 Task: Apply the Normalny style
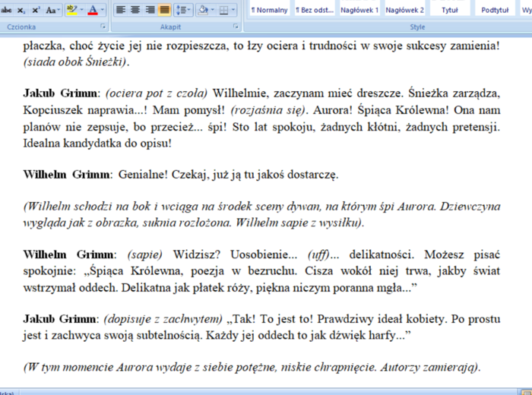coord(270,10)
